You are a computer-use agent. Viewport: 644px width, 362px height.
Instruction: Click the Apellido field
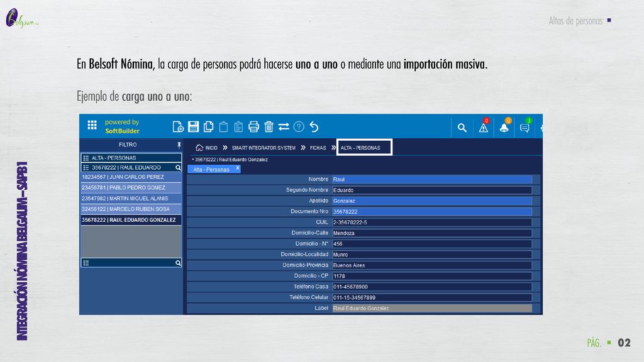tap(432, 200)
